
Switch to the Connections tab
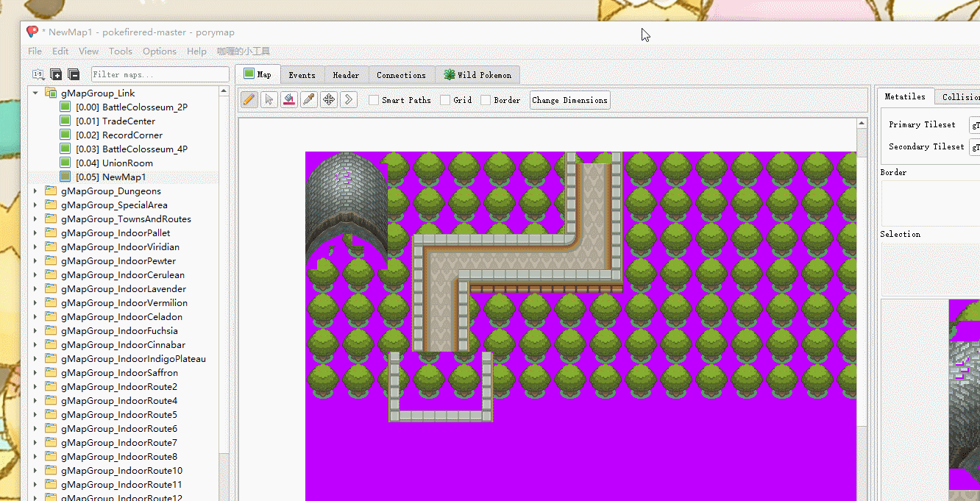click(x=401, y=75)
